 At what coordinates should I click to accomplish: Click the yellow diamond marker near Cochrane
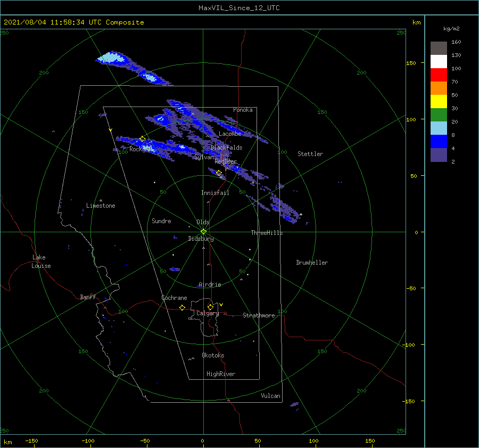point(183,308)
